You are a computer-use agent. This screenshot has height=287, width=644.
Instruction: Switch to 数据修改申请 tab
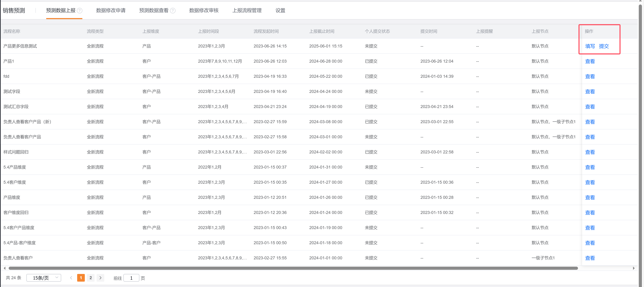coord(111,10)
